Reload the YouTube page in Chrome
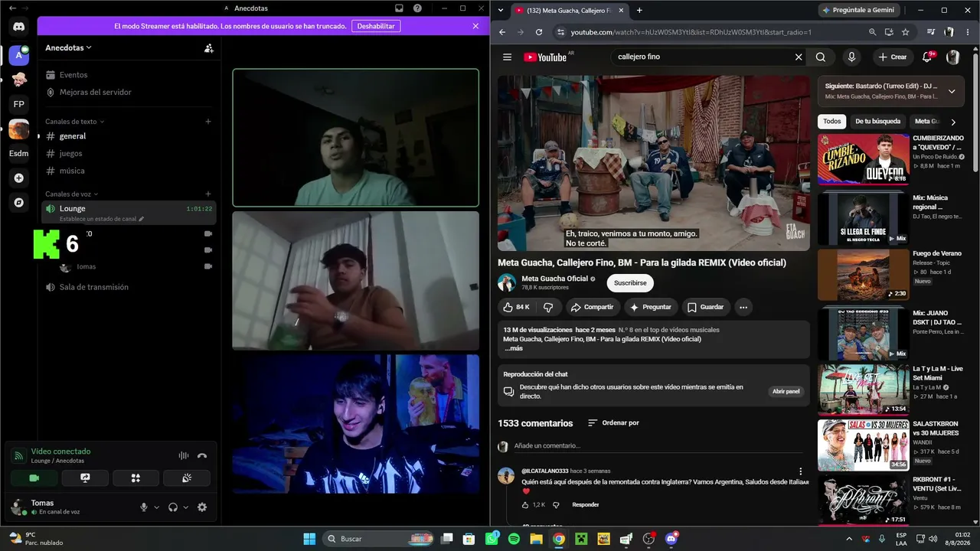Viewport: 980px width, 551px height. click(x=539, y=32)
